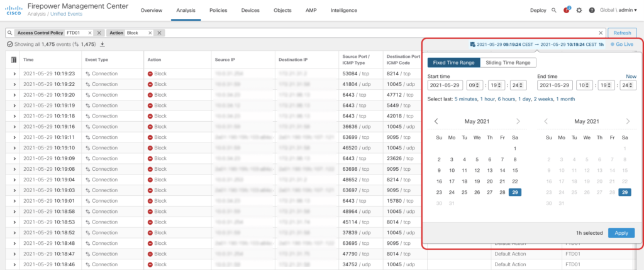644x270 pixels.
Task: Open the help question mark icon
Action: [x=592, y=10]
